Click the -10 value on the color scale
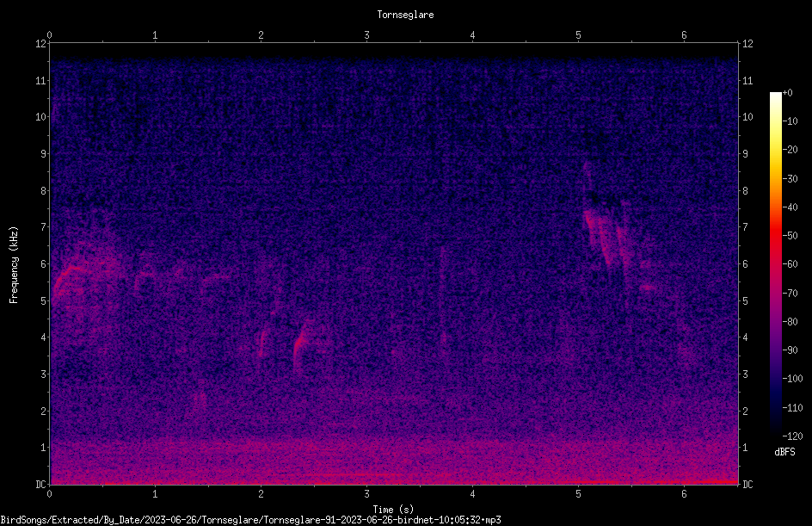This screenshot has height=526, width=812. [790, 121]
